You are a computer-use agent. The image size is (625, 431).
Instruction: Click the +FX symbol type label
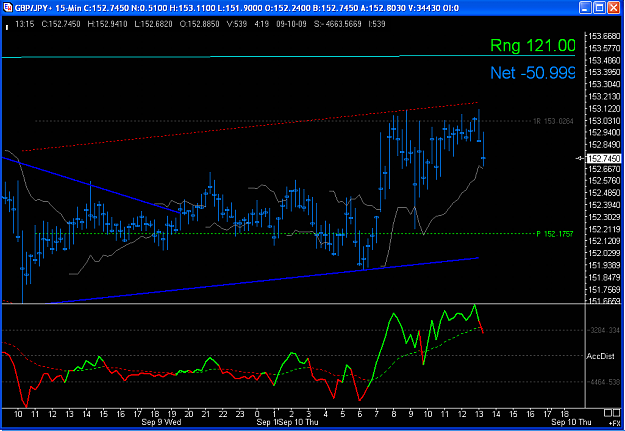point(614,423)
